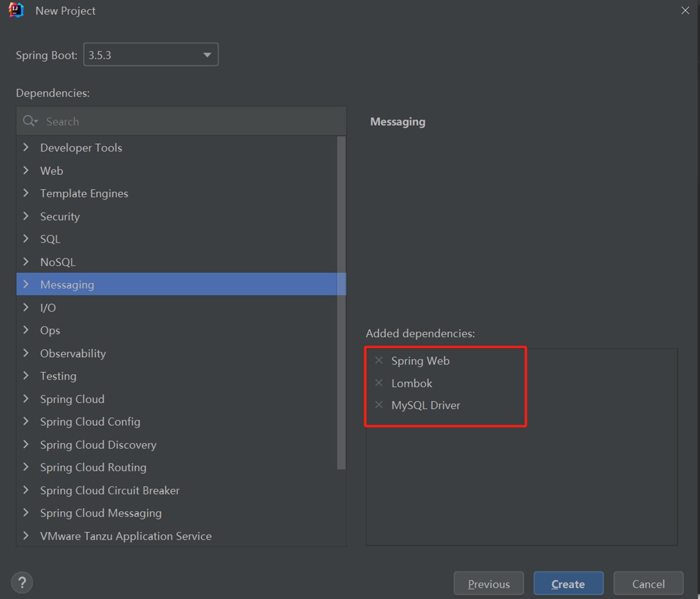
Task: Expand the Messaging category chevron
Action: click(x=26, y=284)
